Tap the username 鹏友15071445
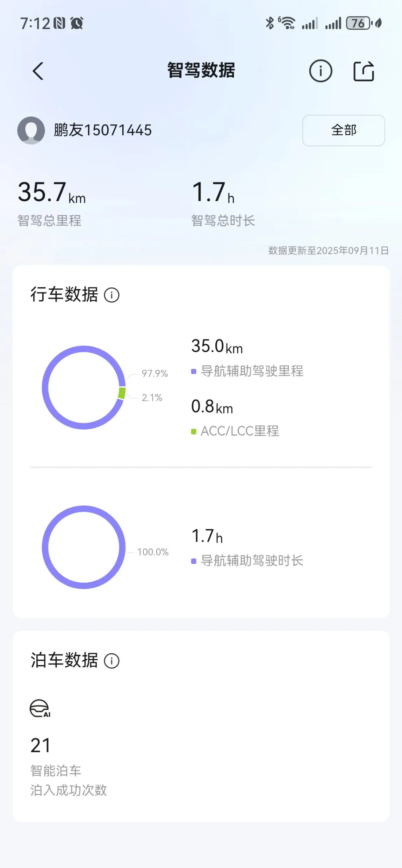Viewport: 402px width, 868px height. point(103,130)
